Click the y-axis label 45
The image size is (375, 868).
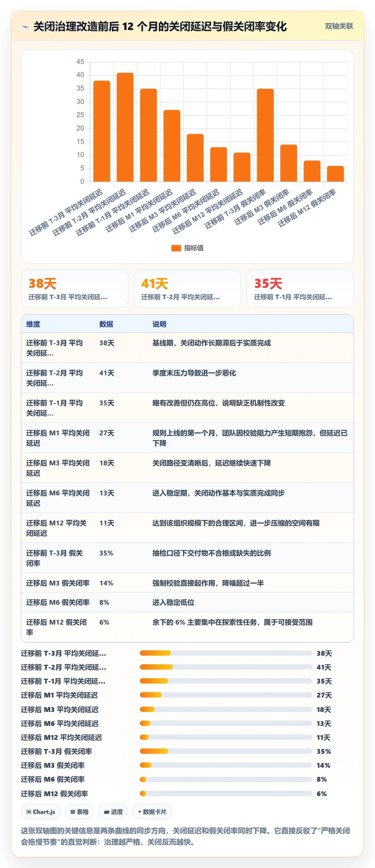[x=80, y=62]
